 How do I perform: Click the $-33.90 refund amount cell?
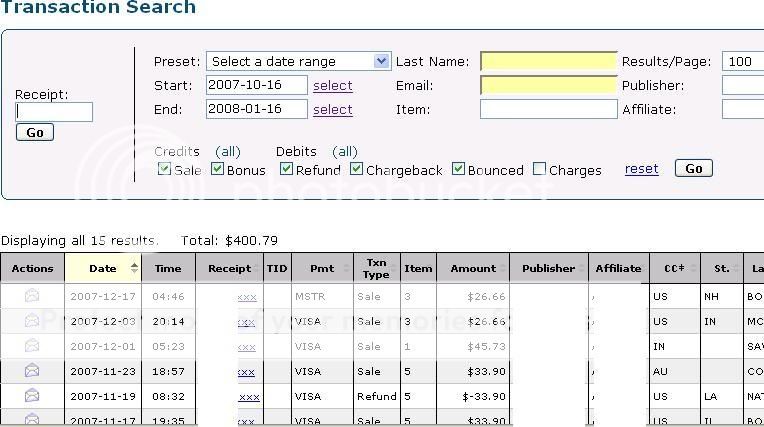tap(473, 396)
